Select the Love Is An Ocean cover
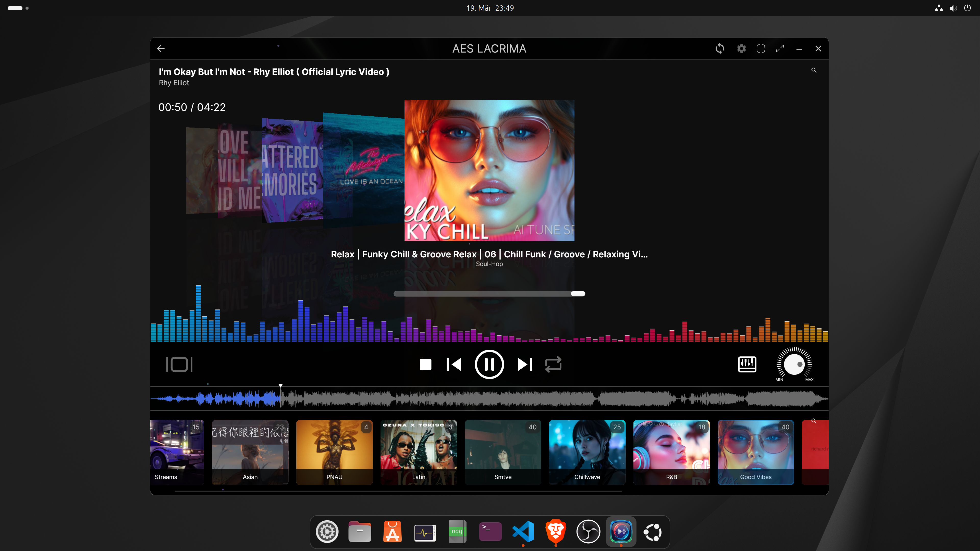 point(363,170)
